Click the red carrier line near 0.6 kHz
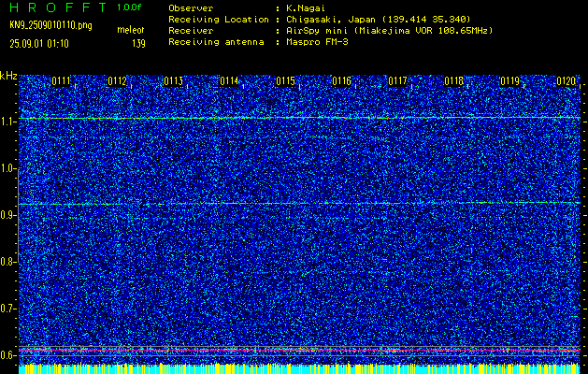Viewport: 588px width, 374px height. tap(299, 351)
